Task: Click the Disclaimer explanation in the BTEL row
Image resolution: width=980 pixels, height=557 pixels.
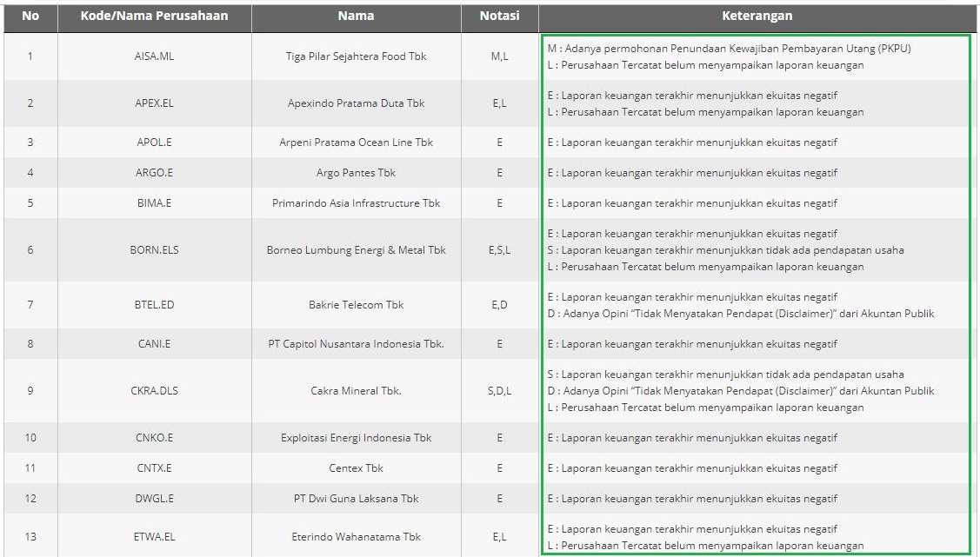Action: [x=741, y=314]
